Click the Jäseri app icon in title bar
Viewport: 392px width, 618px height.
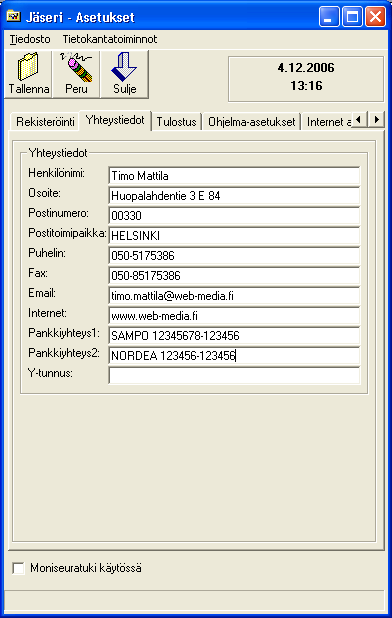(x=13, y=17)
